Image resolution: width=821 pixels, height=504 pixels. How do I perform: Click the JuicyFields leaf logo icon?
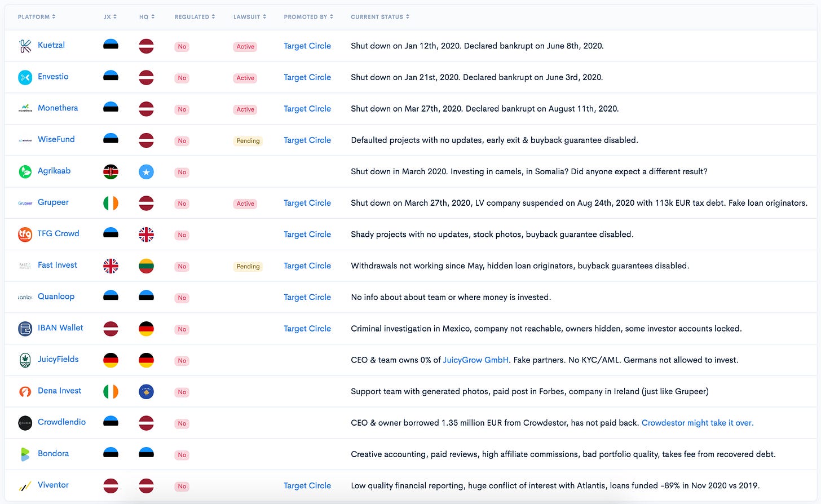pyautogui.click(x=25, y=360)
